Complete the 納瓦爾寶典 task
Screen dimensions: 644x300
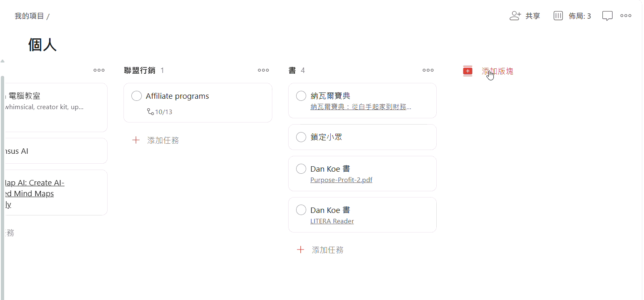301,96
